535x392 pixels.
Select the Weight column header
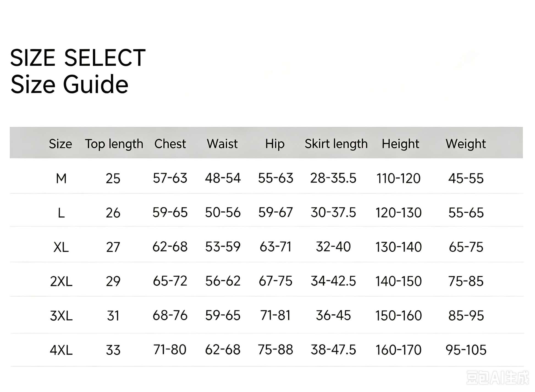coord(466,144)
